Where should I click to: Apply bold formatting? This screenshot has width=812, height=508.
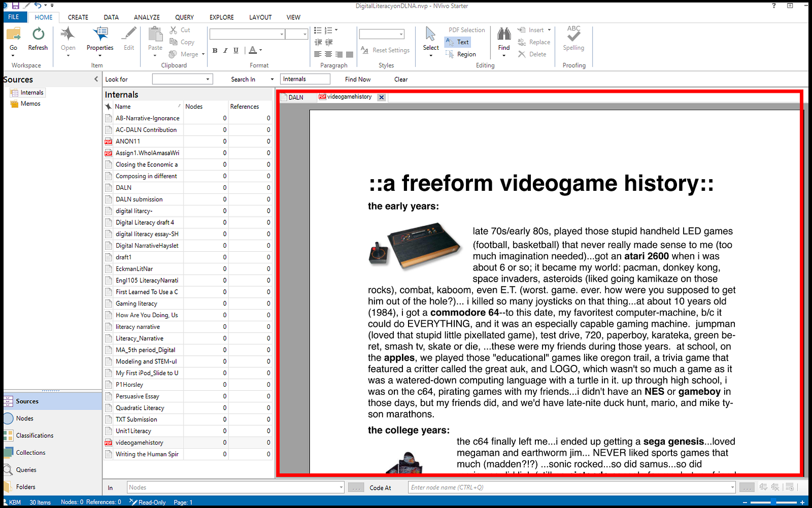tap(215, 50)
